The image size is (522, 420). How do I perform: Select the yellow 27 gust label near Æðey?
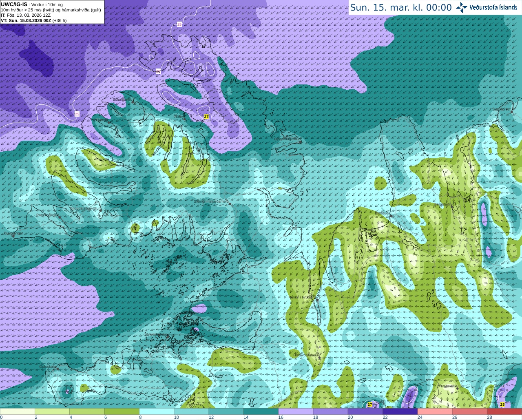[206, 117]
